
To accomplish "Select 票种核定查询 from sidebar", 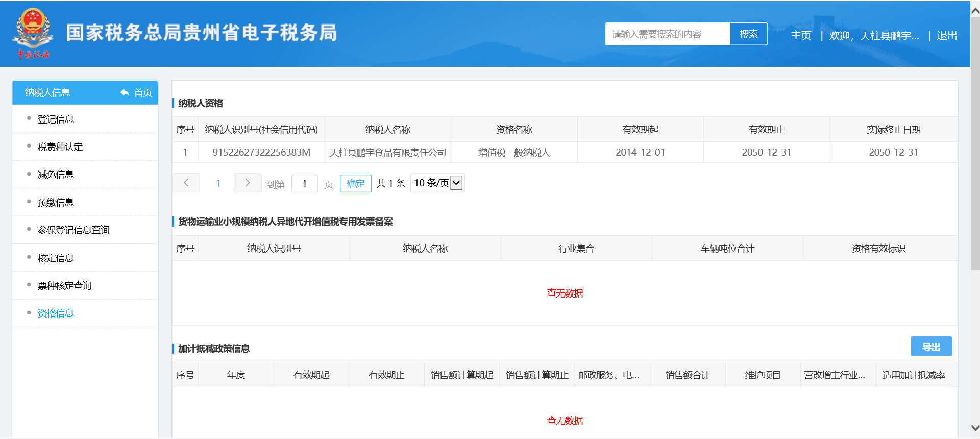I will pyautogui.click(x=64, y=286).
